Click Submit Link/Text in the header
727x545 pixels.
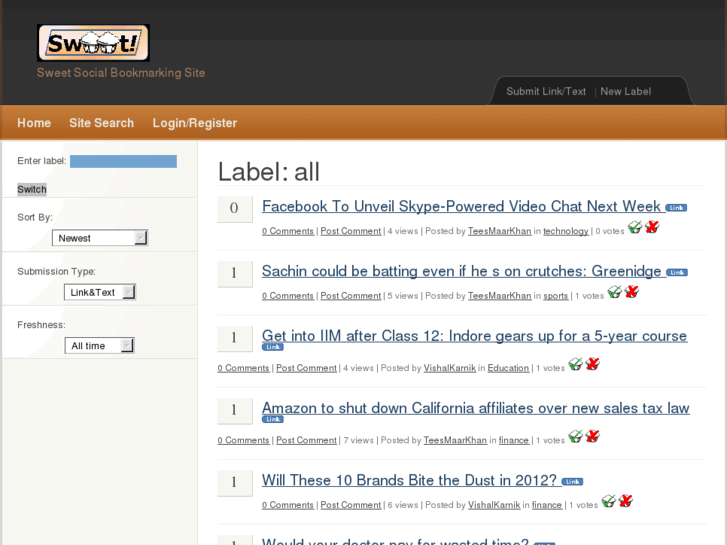[546, 91]
